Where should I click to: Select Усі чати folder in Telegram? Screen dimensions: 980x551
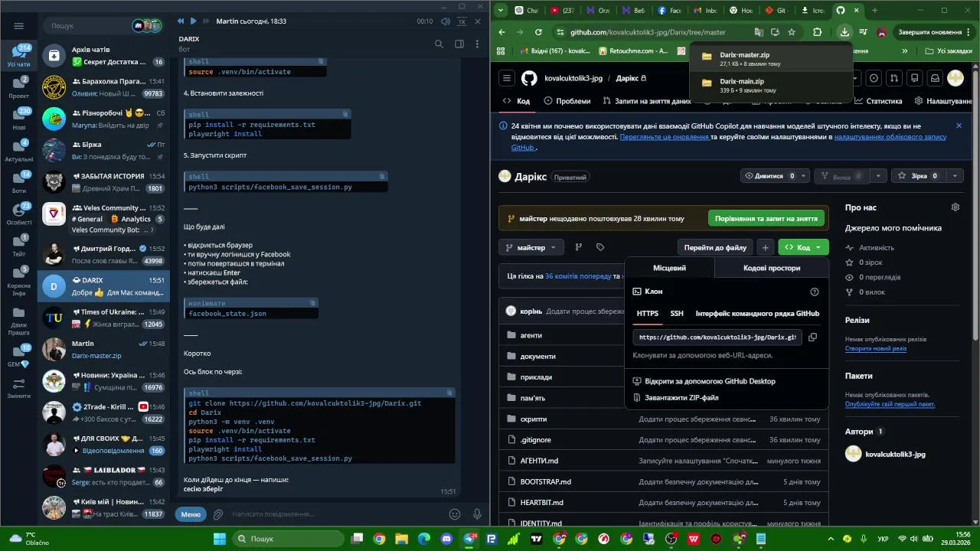click(x=19, y=56)
